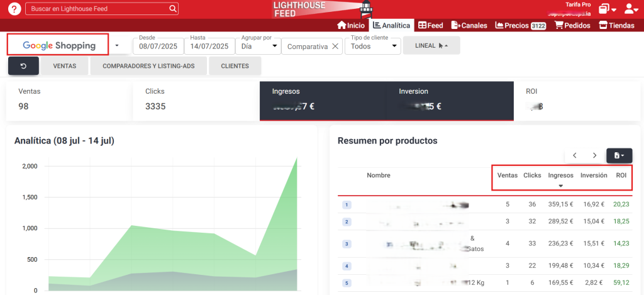Image resolution: width=644 pixels, height=295 pixels.
Task: Open Agrupar por Día dropdown
Action: pos(258,46)
